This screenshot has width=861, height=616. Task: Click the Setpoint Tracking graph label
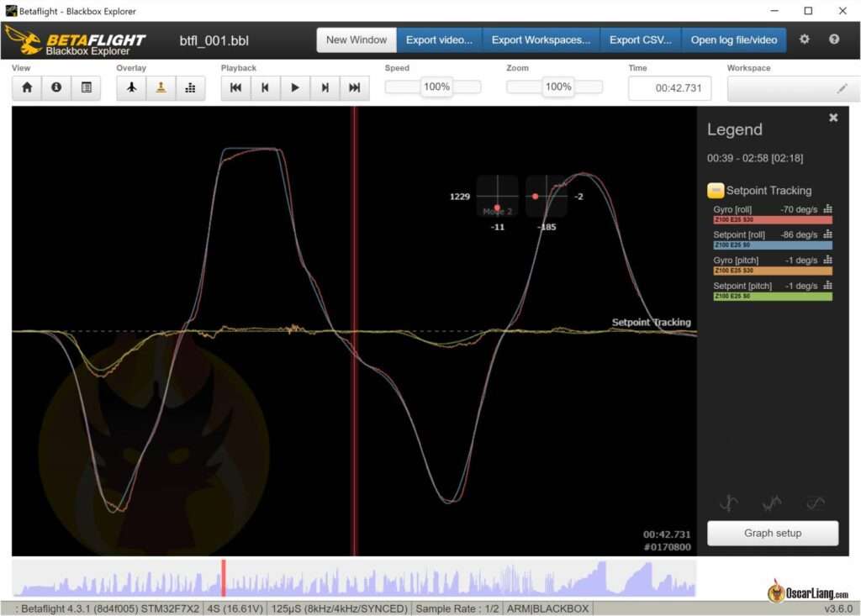point(652,322)
